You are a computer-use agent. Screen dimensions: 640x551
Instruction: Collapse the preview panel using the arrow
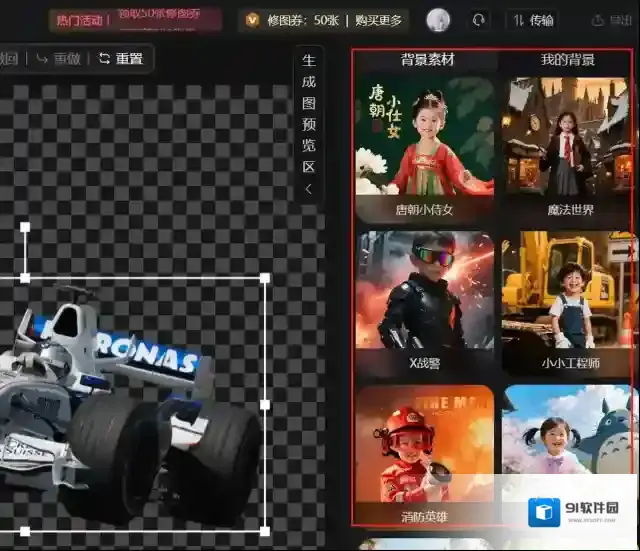[308, 189]
